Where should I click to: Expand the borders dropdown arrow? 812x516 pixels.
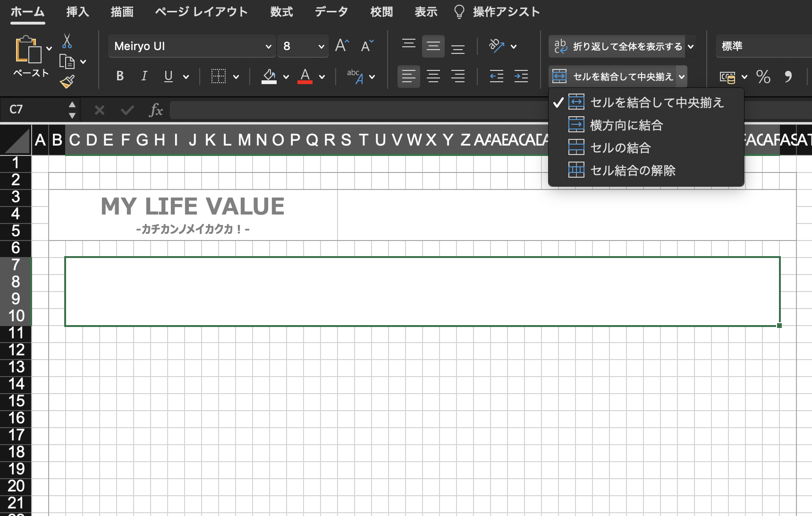pos(236,77)
